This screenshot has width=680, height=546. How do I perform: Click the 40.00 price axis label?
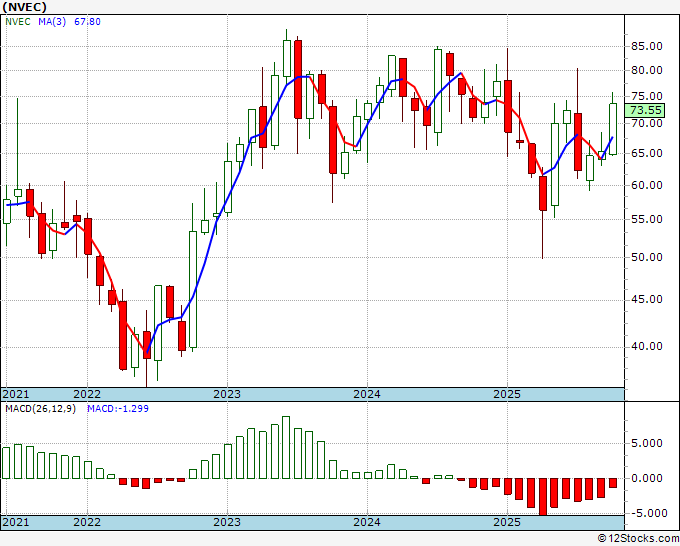[647, 346]
